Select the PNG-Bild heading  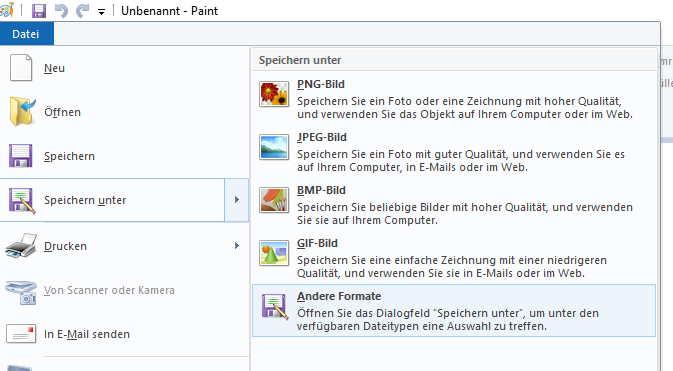coord(321,84)
